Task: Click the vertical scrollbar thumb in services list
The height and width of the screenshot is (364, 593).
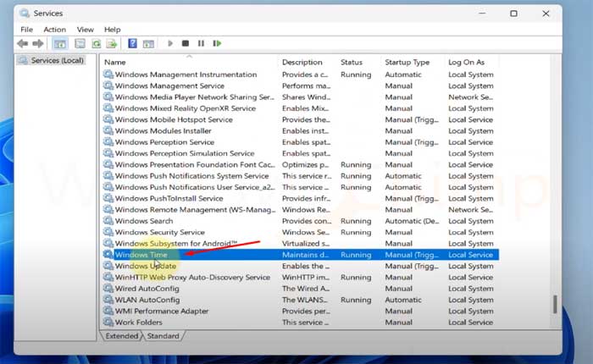Action: point(555,304)
